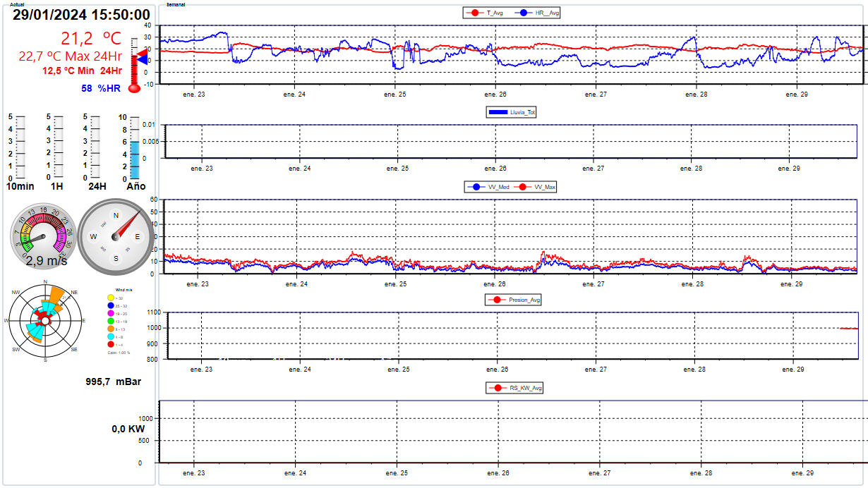Click the orange 8-13 wind legend swatch
The image size is (868, 488).
[x=110, y=329]
